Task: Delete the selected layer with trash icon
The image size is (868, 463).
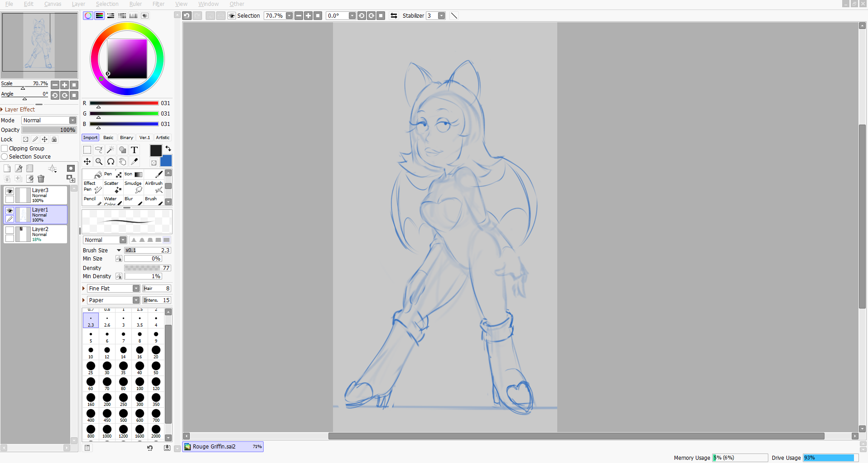Action: [x=41, y=179]
